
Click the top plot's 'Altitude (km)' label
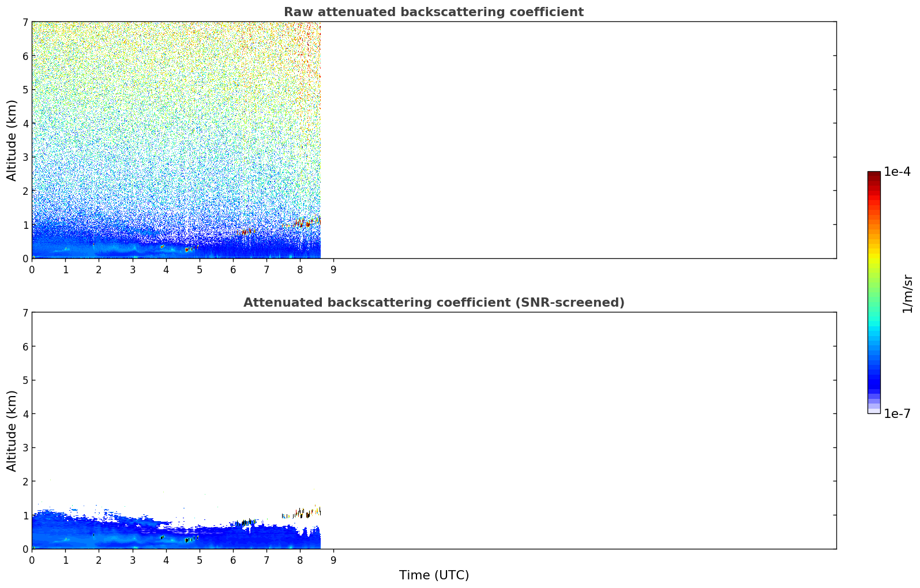12,140
